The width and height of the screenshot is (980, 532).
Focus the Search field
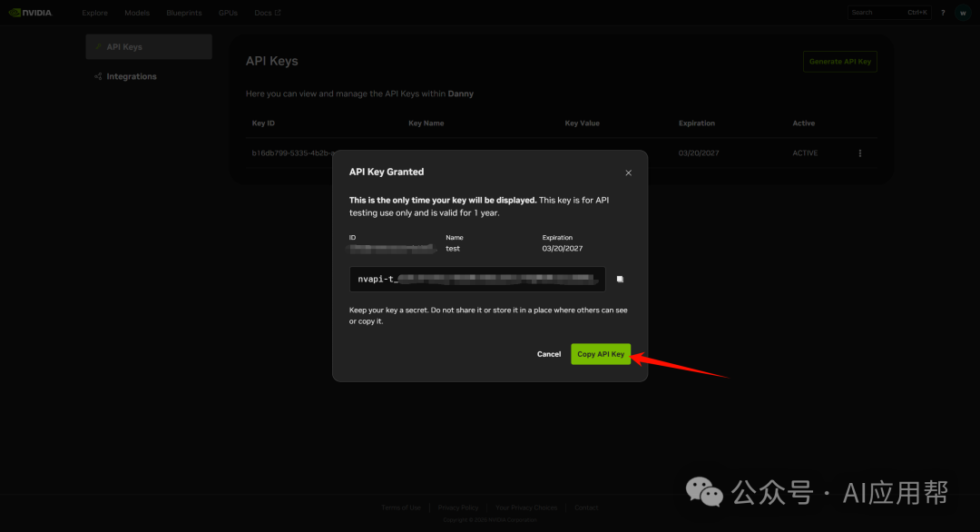point(888,13)
